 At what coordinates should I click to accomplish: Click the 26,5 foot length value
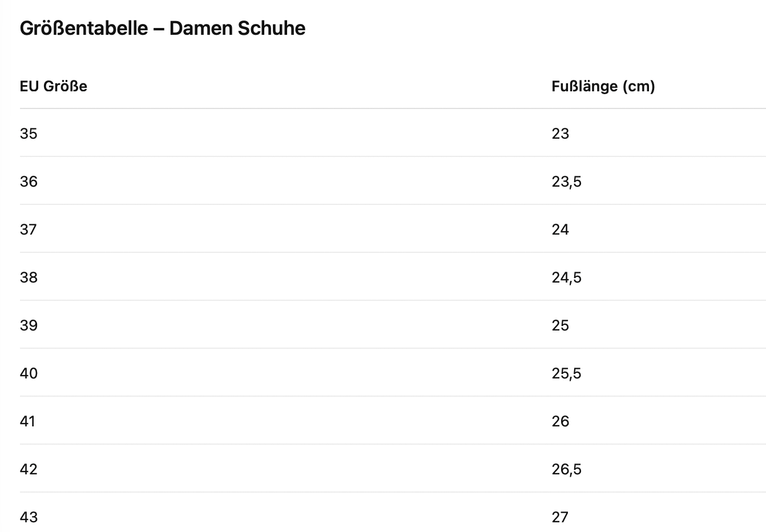[x=567, y=469]
